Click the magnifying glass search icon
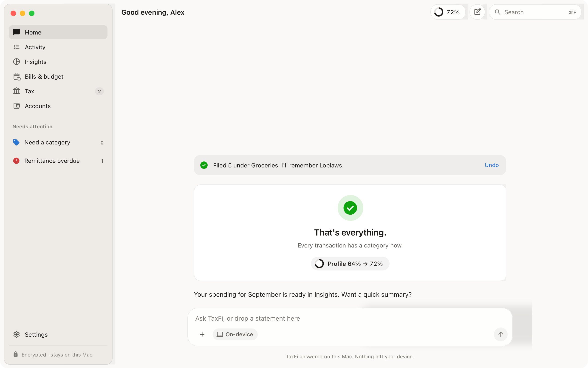The height and width of the screenshot is (368, 588). [x=497, y=12]
